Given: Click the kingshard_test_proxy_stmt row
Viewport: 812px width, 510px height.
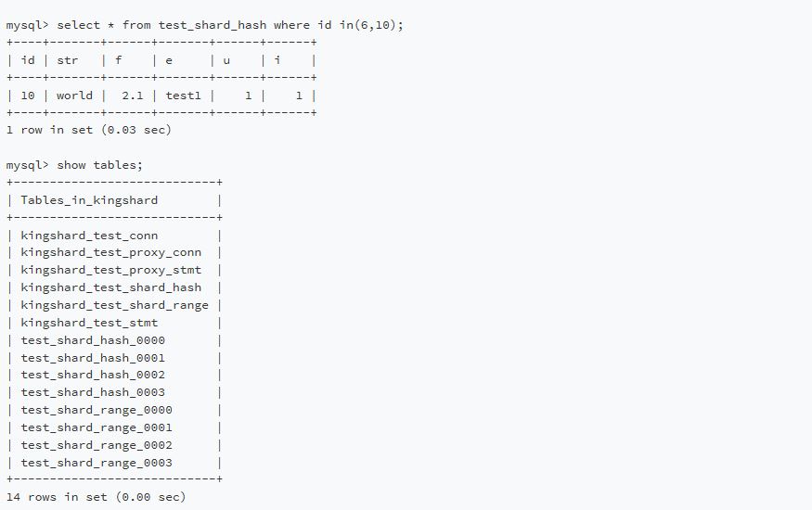Looking at the screenshot, I should [110, 270].
